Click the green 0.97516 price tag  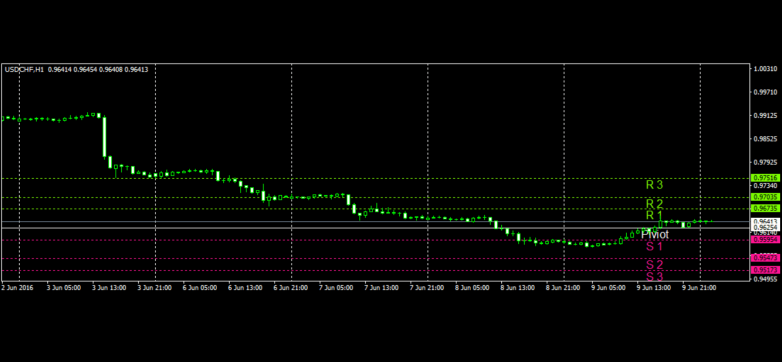point(765,178)
